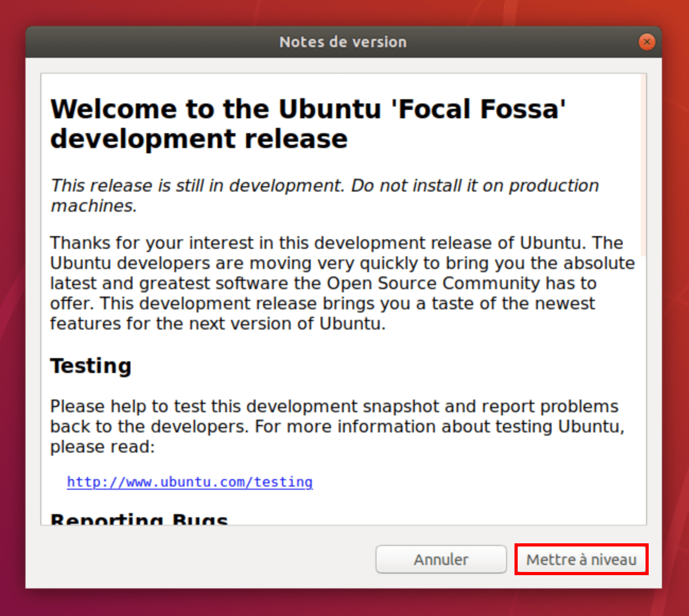This screenshot has height=616, width=689.
Task: Click the italic 'This release is still' warning
Action: coord(325,195)
